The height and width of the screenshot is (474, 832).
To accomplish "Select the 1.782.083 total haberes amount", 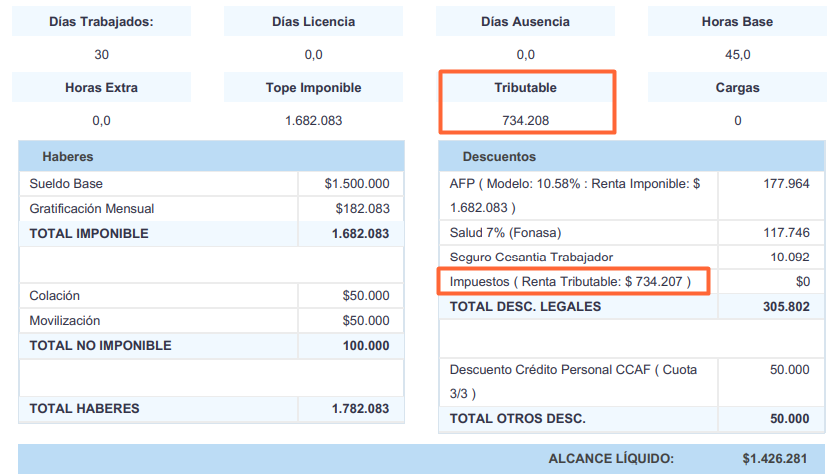I will tap(360, 409).
